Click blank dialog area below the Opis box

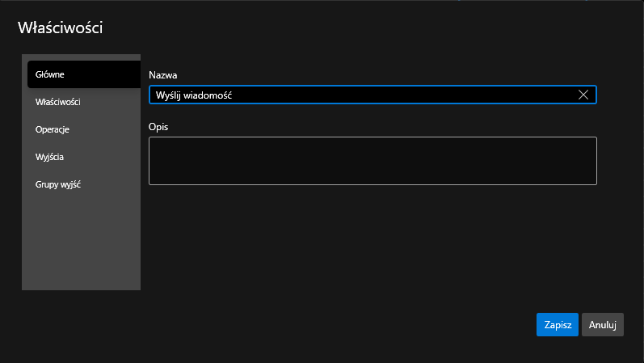pyautogui.click(x=373, y=243)
